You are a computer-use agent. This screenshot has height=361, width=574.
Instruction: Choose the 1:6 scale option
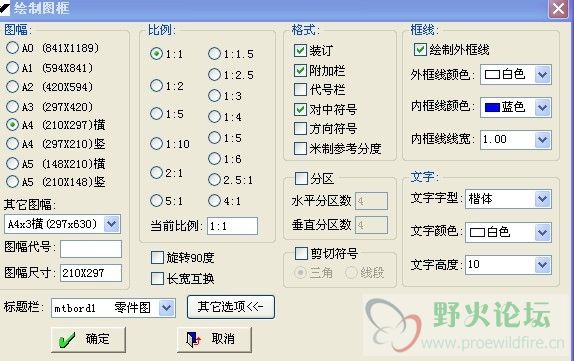click(x=214, y=159)
